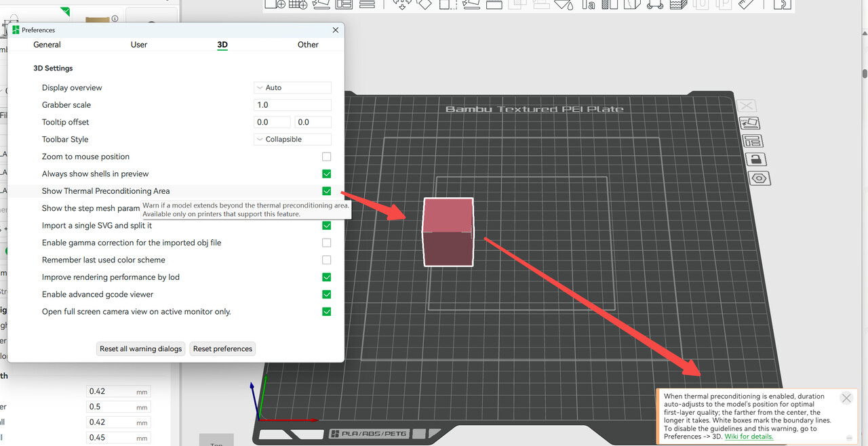Select the Move tool in the top toolbar
This screenshot has height=446, width=868.
point(403,4)
